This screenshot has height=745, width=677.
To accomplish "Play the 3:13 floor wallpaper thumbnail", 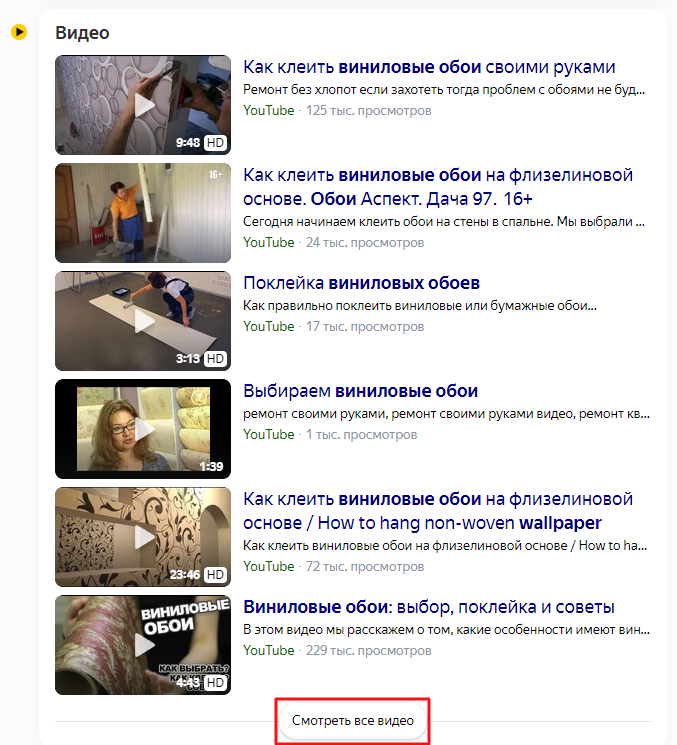I will 143,321.
